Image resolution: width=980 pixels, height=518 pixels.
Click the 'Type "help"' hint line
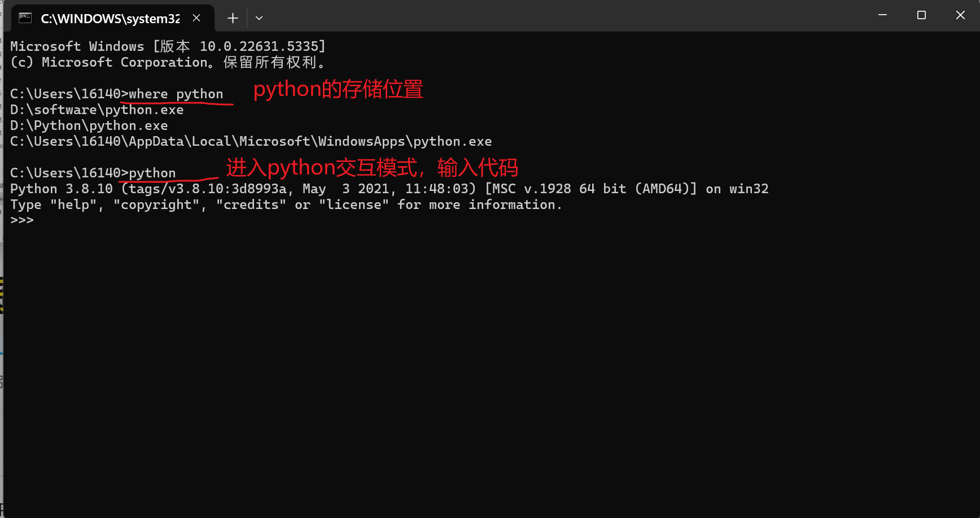tap(285, 204)
